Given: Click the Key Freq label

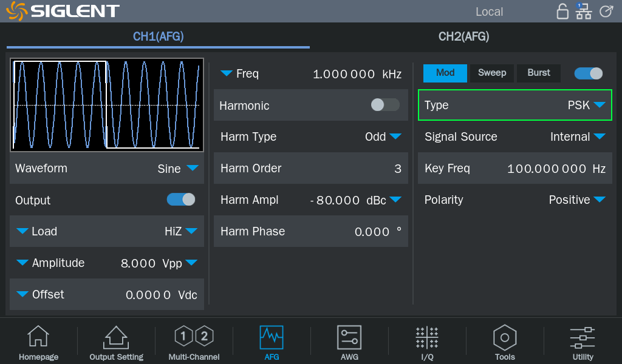Looking at the screenshot, I should [x=447, y=168].
